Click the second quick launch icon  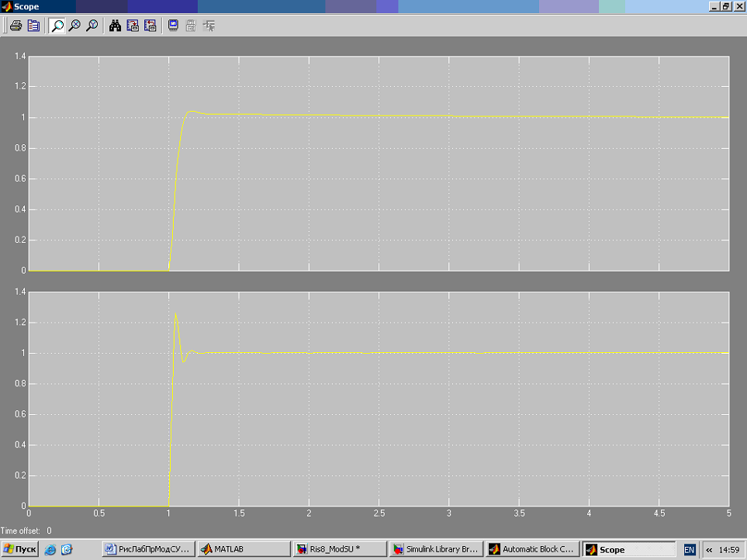[x=67, y=549]
